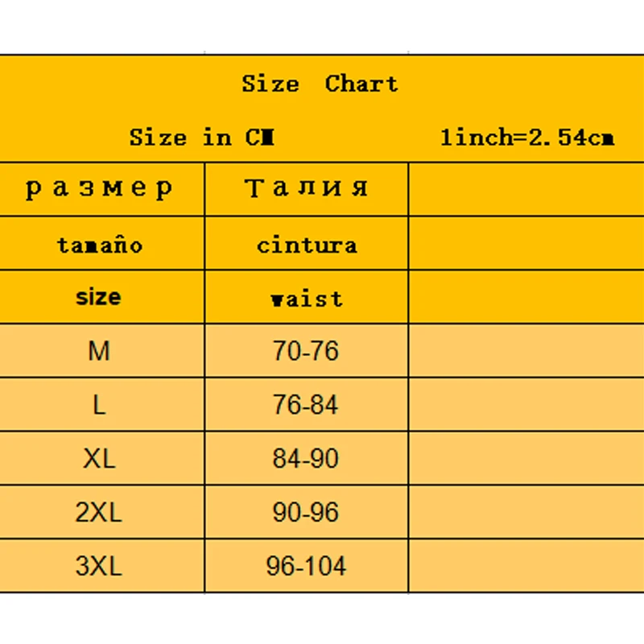Click the 96-104 waist value
The width and height of the screenshot is (644, 644).
306,567
